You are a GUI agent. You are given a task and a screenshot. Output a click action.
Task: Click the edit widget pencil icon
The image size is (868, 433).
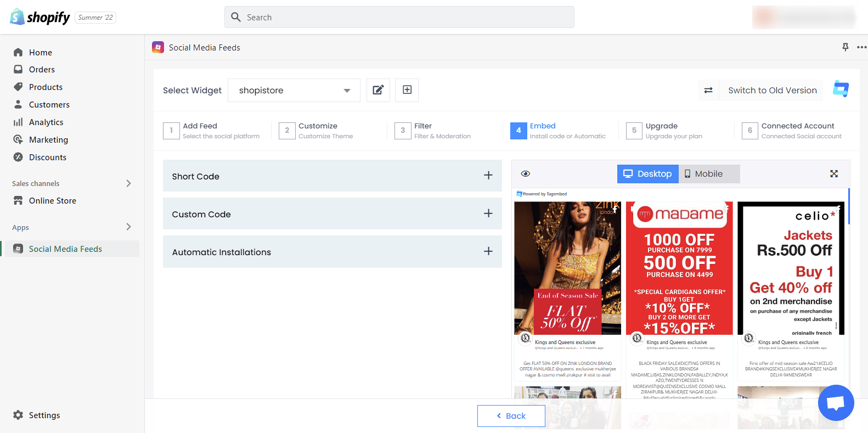(378, 90)
